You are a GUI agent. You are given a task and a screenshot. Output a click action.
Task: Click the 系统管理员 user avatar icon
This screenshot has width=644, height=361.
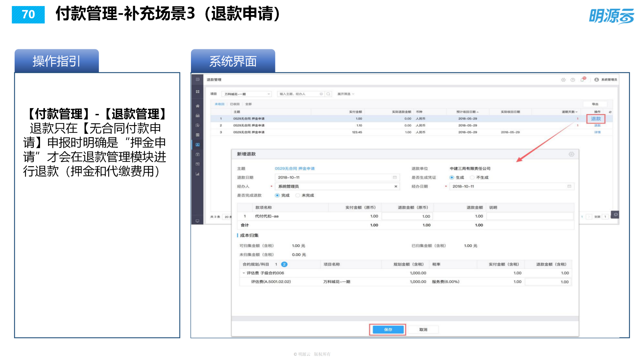596,79
